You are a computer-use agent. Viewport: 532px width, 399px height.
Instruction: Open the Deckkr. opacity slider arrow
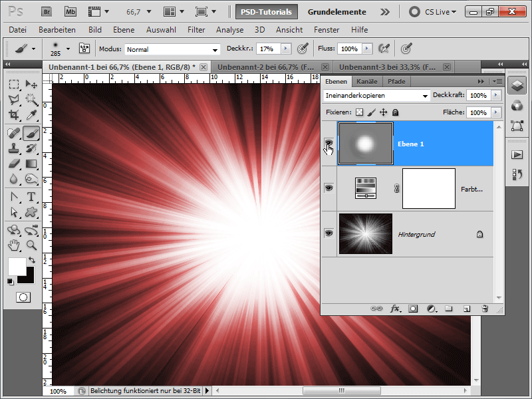pyautogui.click(x=286, y=49)
